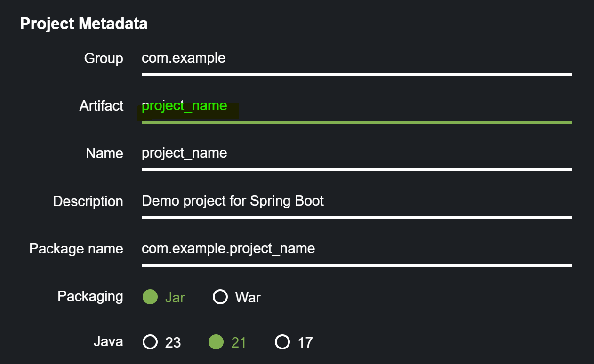Click the "Java" row label
Screen dimensions: 594x364
(108, 341)
